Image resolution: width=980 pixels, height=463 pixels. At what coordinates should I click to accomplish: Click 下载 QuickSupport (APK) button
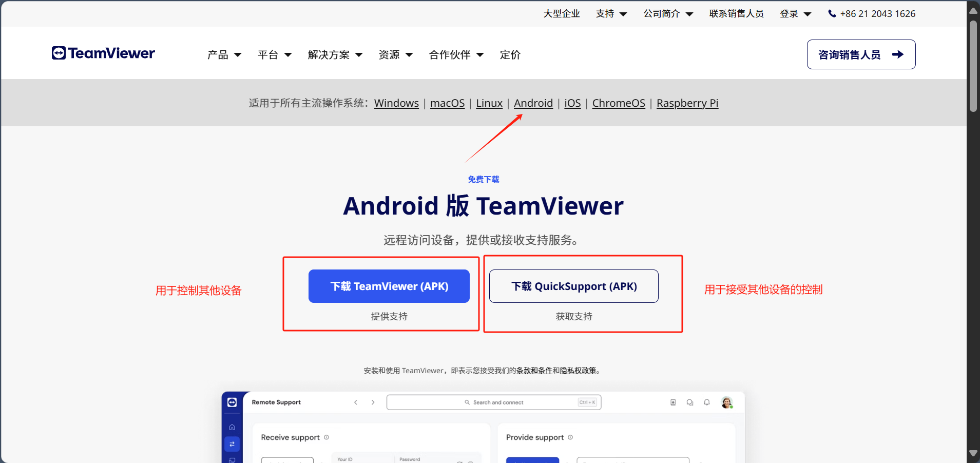click(x=574, y=286)
